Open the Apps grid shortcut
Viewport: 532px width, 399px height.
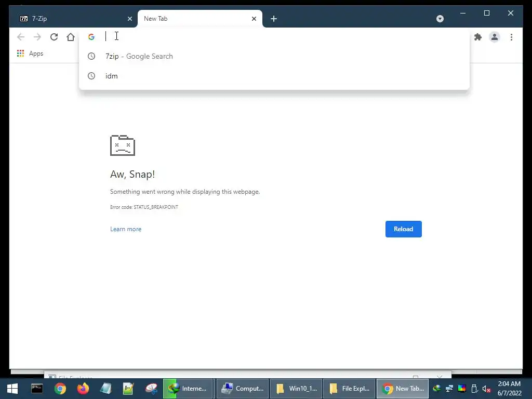pyautogui.click(x=30, y=54)
